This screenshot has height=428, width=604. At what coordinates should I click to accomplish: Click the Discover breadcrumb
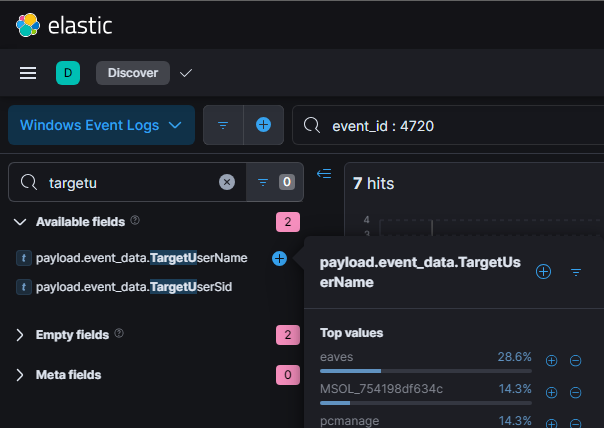[133, 73]
